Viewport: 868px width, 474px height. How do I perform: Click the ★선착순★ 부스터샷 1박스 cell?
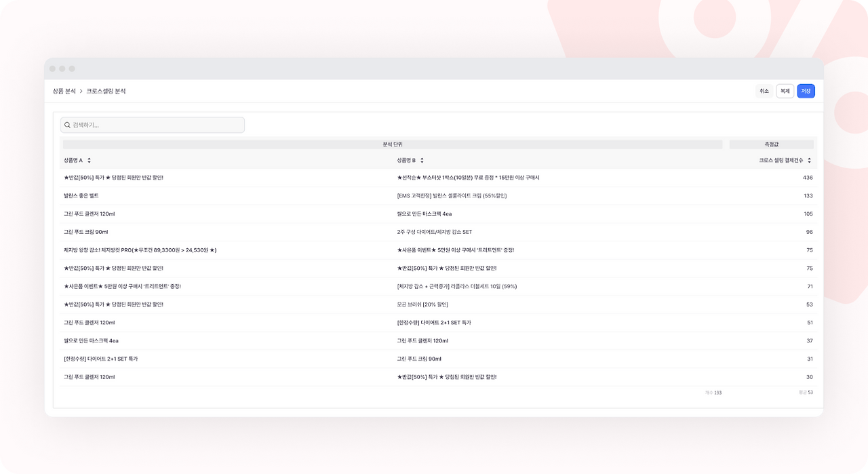(469, 178)
